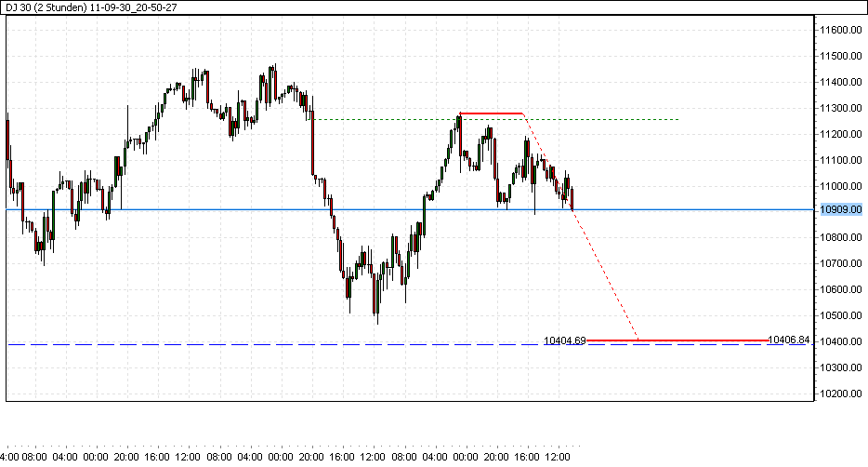Screen dimensions: 868x467
Task: Select the 11600.00 price axis label
Action: (841, 30)
